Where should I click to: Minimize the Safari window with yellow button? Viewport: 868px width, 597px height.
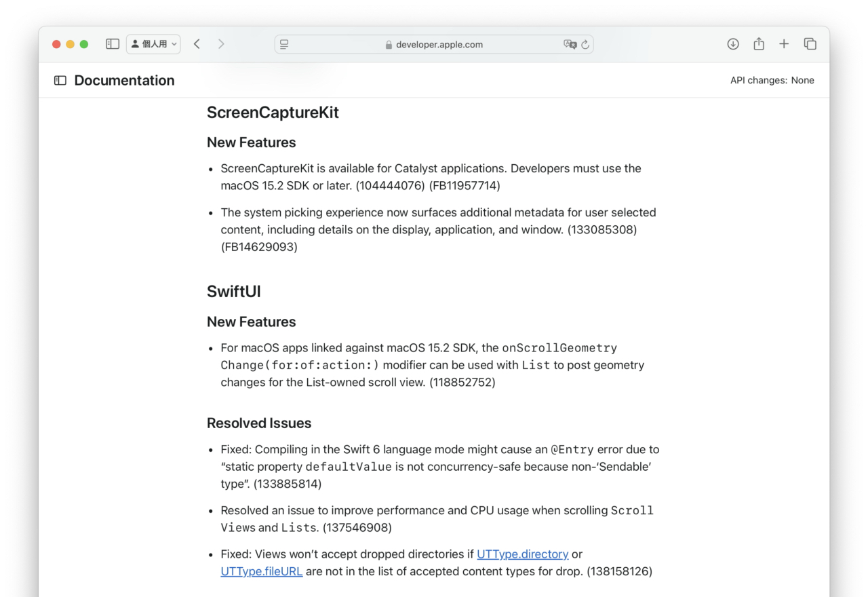pyautogui.click(x=71, y=44)
